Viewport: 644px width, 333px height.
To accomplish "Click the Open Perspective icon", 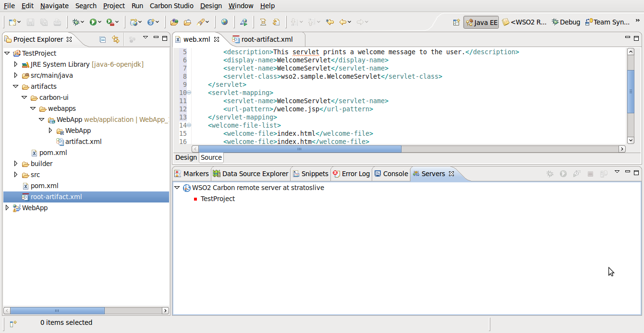I will click(x=456, y=22).
